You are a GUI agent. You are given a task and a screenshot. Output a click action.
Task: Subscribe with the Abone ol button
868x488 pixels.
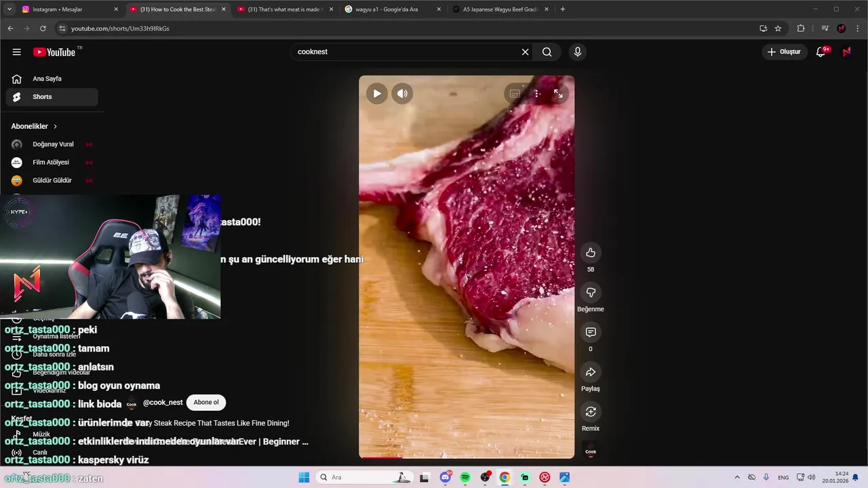(x=206, y=403)
